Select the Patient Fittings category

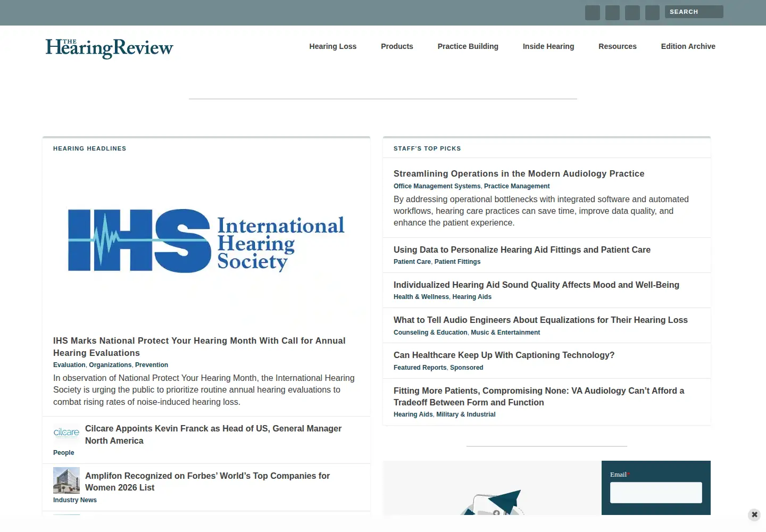point(457,262)
